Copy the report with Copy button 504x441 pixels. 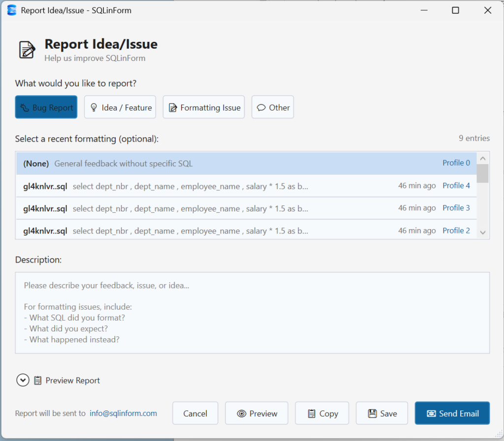[x=322, y=413]
